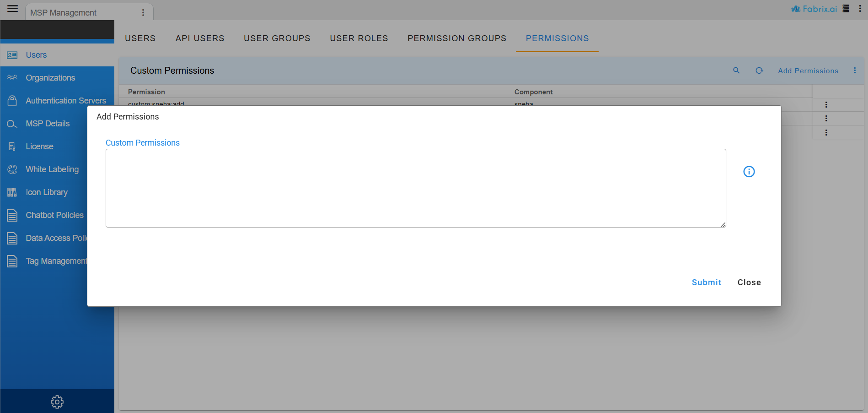The width and height of the screenshot is (868, 413).
Task: Switch to the API USERS tab
Action: coord(200,38)
